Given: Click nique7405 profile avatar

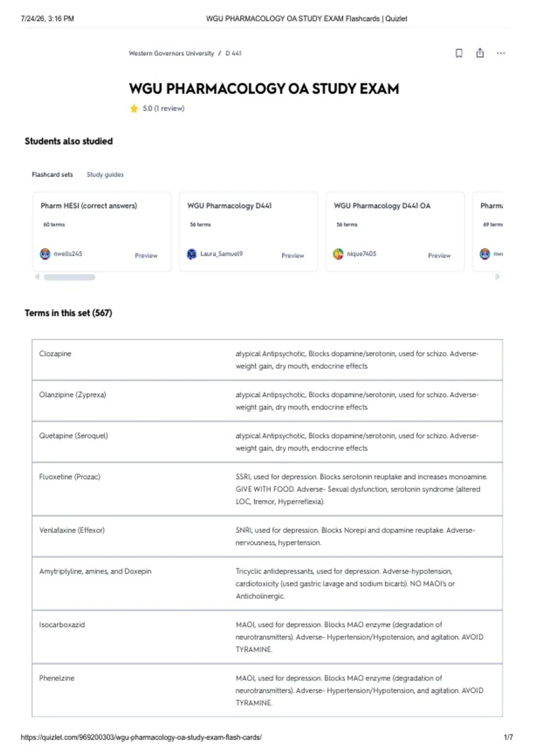Looking at the screenshot, I should [338, 254].
